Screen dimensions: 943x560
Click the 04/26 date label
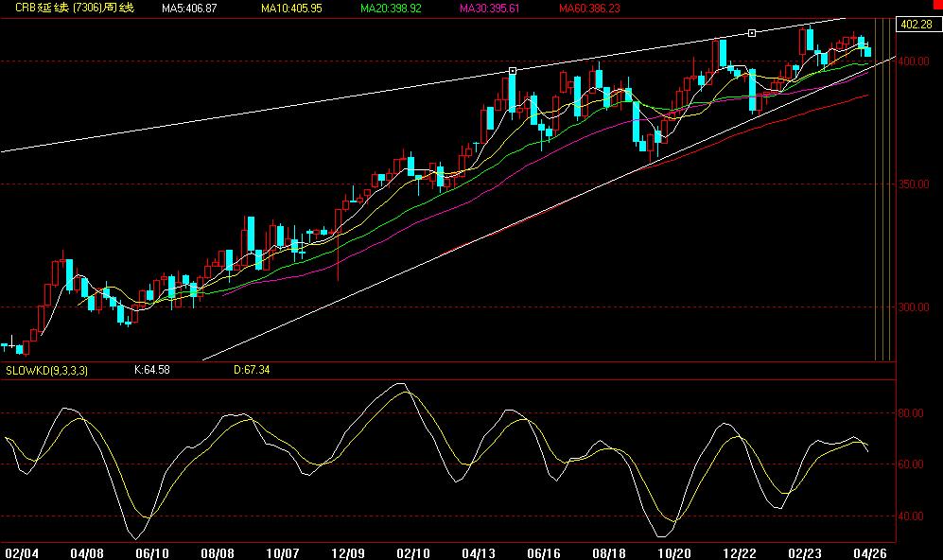click(869, 553)
